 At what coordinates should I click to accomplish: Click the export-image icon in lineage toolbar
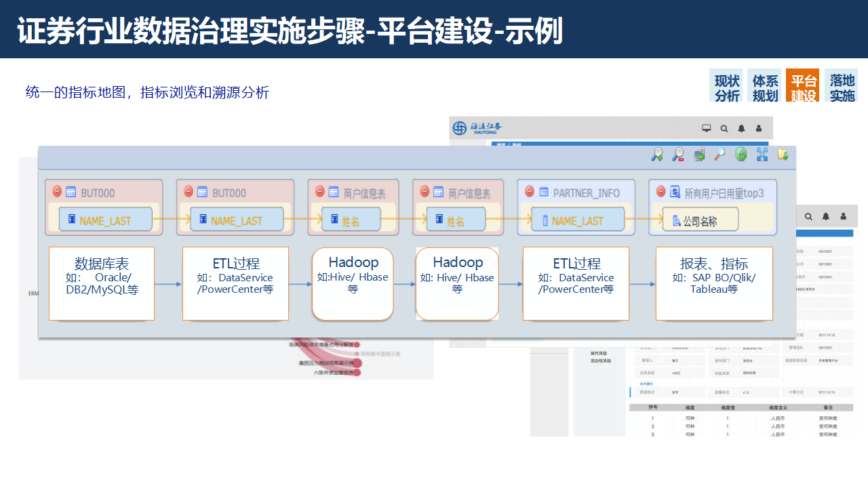[x=699, y=155]
